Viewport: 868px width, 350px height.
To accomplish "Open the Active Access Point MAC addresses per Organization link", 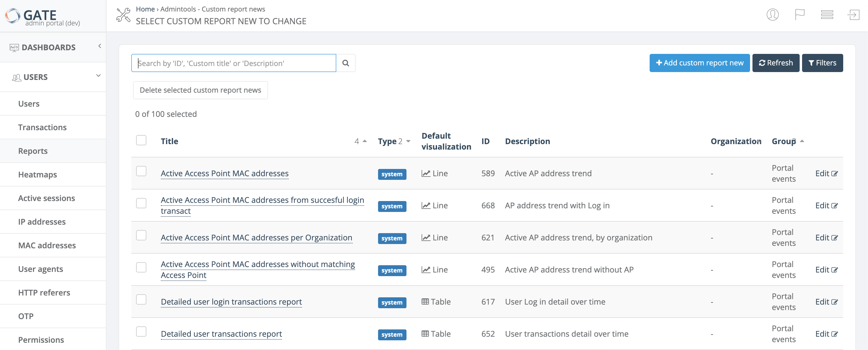I will pyautogui.click(x=256, y=238).
